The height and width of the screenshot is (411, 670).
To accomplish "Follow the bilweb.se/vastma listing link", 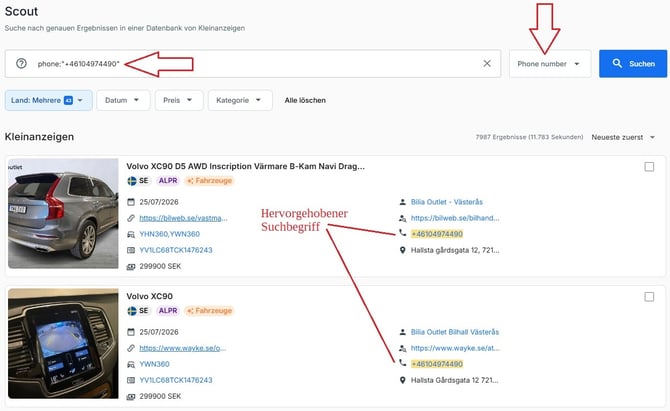I will point(183,218).
